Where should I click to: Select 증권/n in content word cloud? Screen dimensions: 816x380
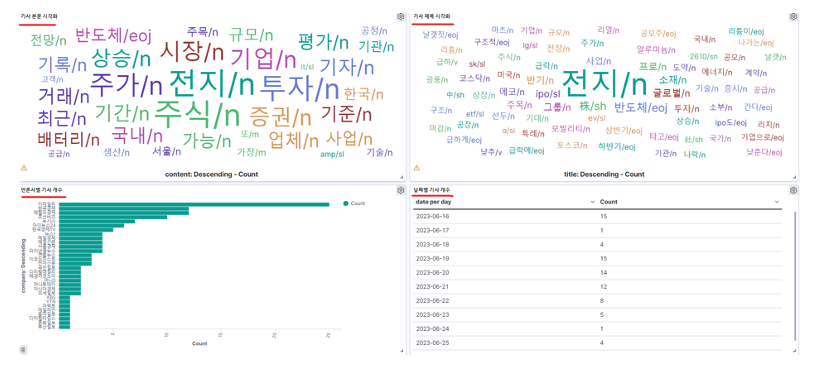click(x=280, y=117)
